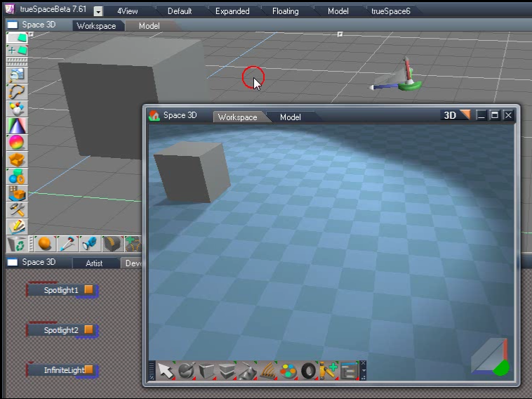Screen dimensions: 532x399
Task: Select the black tire torus icon
Action: tap(308, 371)
